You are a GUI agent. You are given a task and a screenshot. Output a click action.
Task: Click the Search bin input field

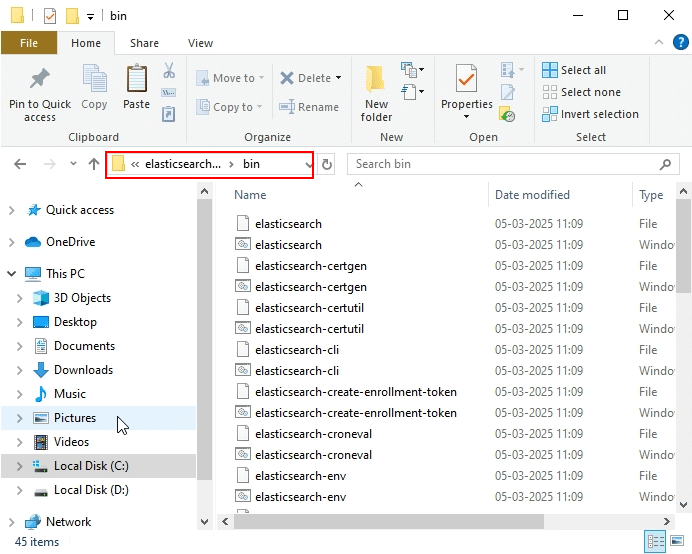pos(505,164)
